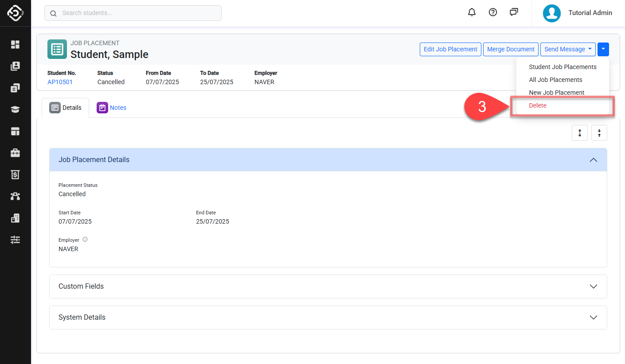Screen dimensions: 625x364
Task: Select the briefcase icon in sidebar
Action: [16, 153]
